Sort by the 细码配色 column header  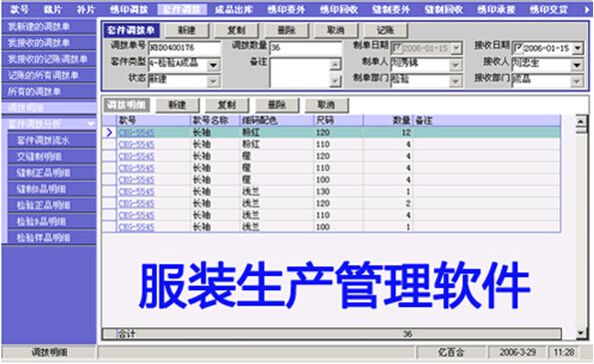coord(278,121)
